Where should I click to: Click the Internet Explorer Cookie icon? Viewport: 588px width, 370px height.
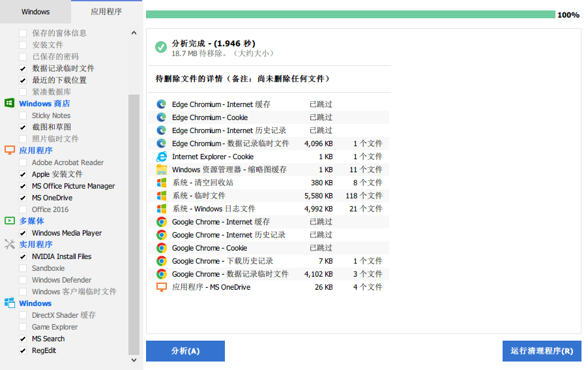161,157
